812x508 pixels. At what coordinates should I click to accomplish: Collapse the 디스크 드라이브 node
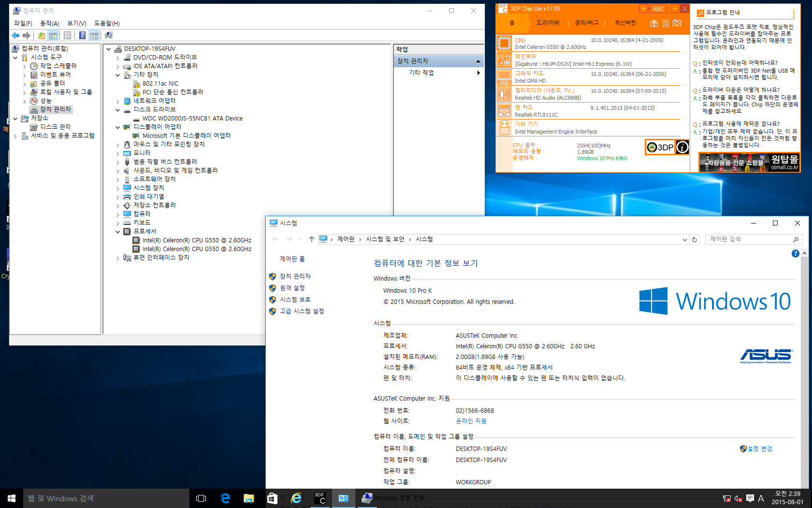pos(117,110)
